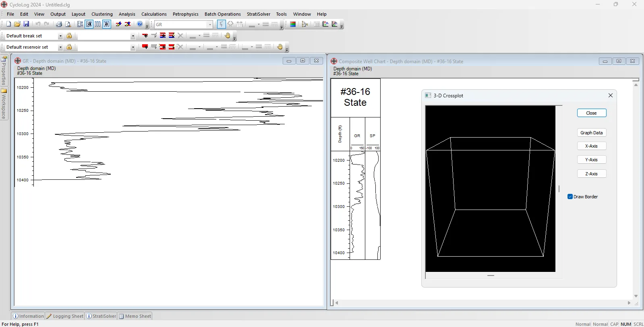Image resolution: width=644 pixels, height=327 pixels.
Task: Click the Print icon in the toolbar
Action: click(x=59, y=24)
